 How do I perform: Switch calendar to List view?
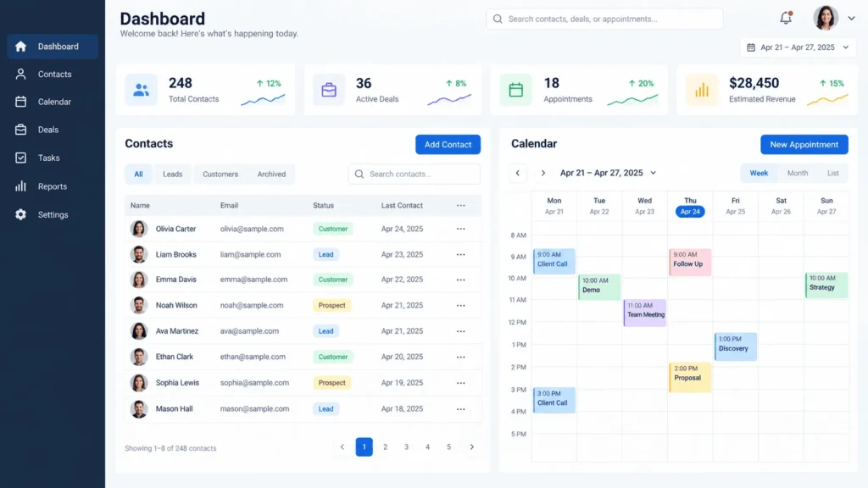pyautogui.click(x=833, y=173)
